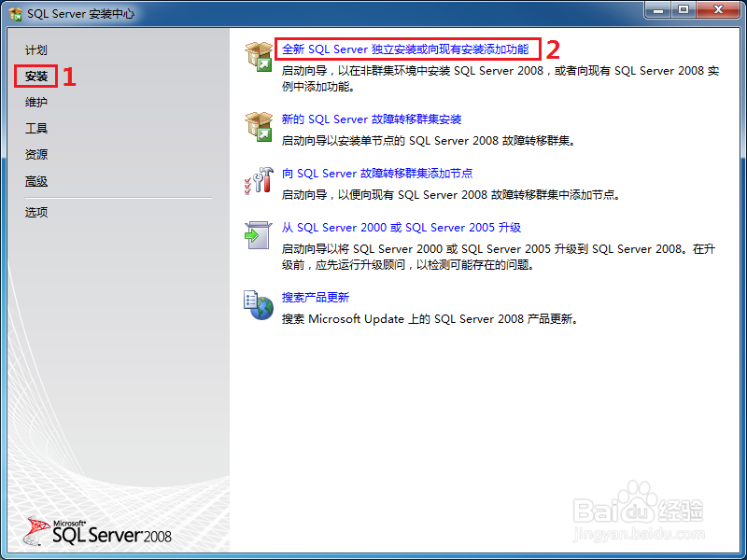The image size is (747, 560).
Task: Open the 选项 section
Action: tap(35, 212)
